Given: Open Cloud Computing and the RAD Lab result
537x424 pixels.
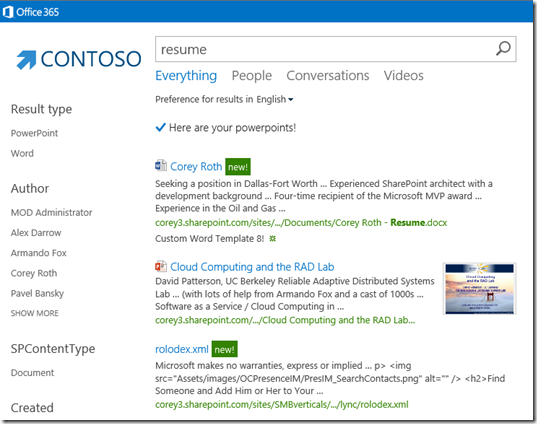Looking at the screenshot, I should [x=252, y=267].
